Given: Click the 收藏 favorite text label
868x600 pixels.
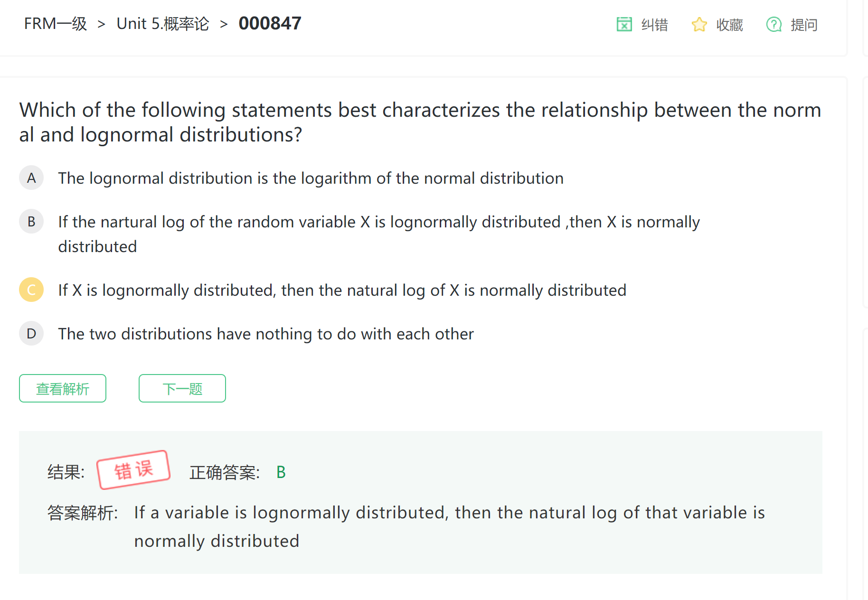Looking at the screenshot, I should click(729, 25).
